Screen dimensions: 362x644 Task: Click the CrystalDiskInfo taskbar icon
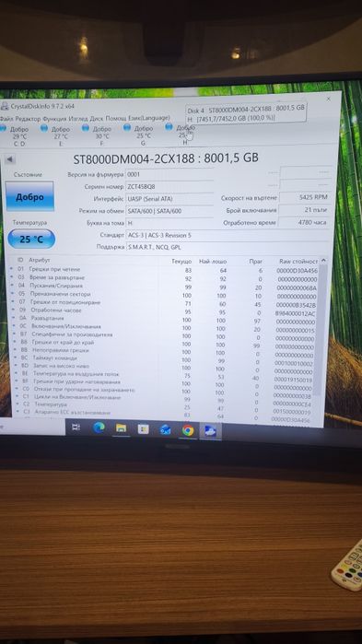tap(211, 431)
